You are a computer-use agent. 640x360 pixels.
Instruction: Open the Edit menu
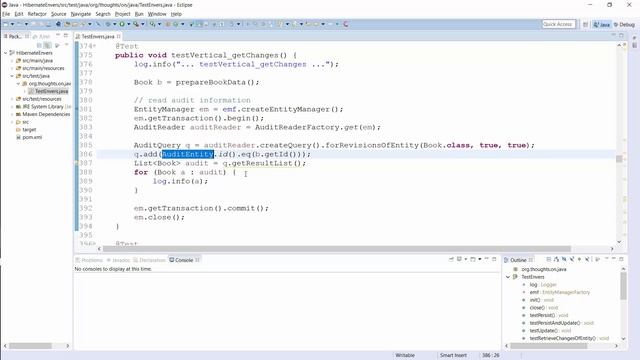pyautogui.click(x=19, y=14)
